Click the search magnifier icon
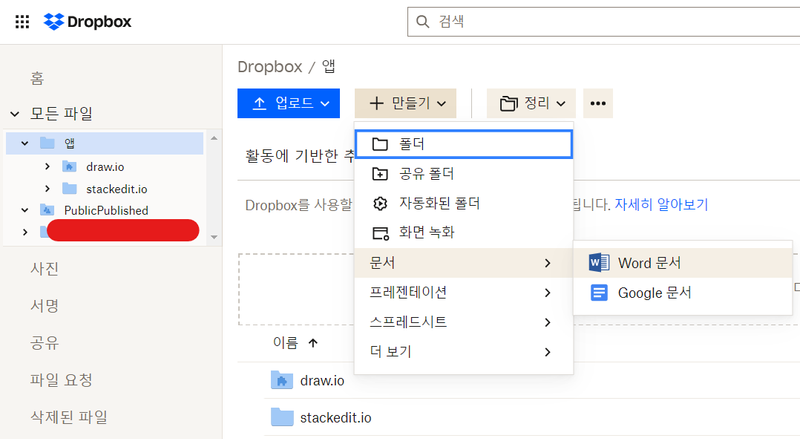The width and height of the screenshot is (800, 439). [x=422, y=21]
